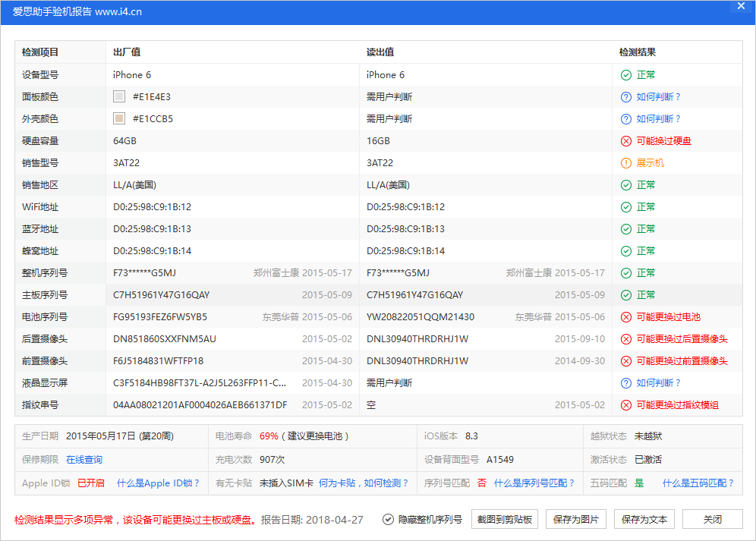Click the green check icon beside WiFi地址 正常
This screenshot has height=541, width=756.
625,206
